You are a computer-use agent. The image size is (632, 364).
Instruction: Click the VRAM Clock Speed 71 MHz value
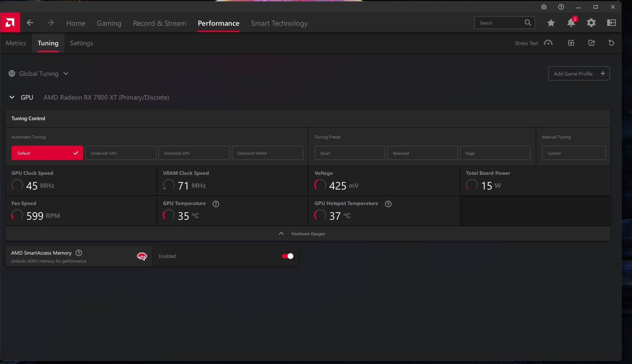(x=192, y=186)
